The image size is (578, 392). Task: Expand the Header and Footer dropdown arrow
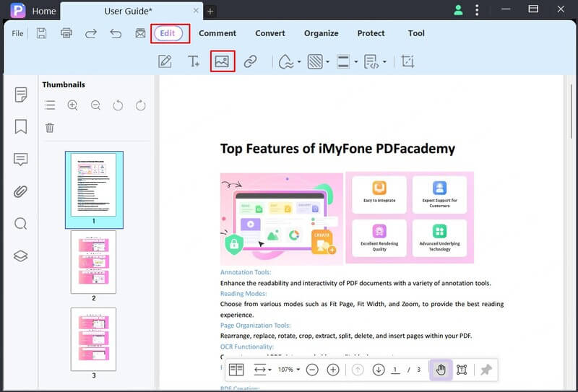click(x=355, y=62)
